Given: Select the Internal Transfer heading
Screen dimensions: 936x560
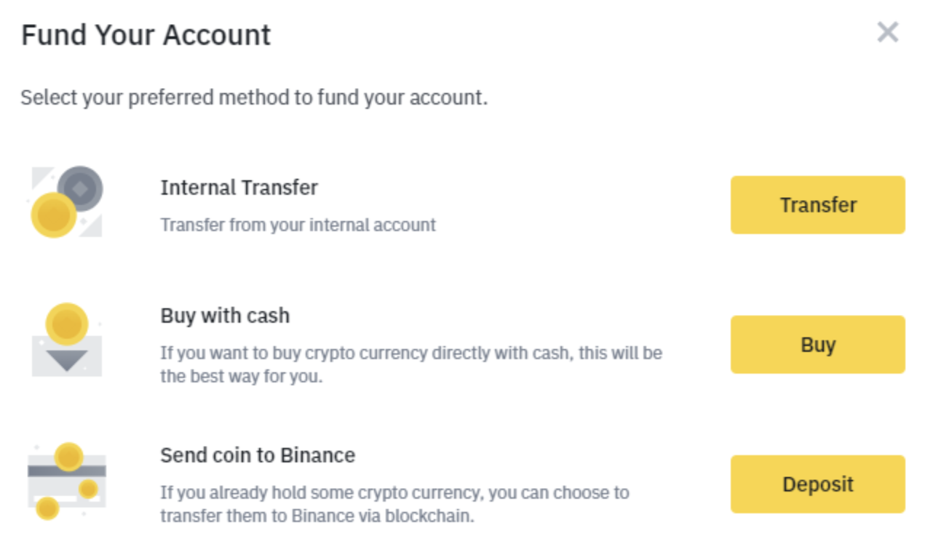Looking at the screenshot, I should (238, 188).
